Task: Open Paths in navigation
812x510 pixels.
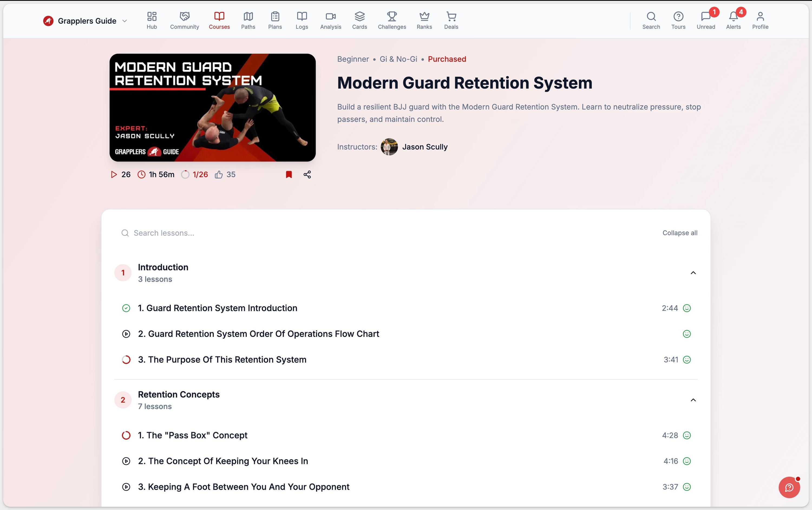Action: point(248,21)
